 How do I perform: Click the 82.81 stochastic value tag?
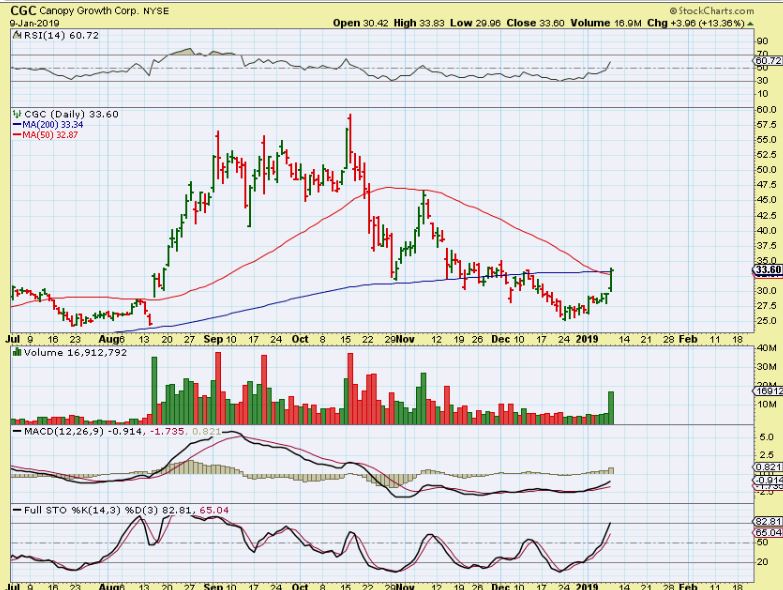(768, 522)
